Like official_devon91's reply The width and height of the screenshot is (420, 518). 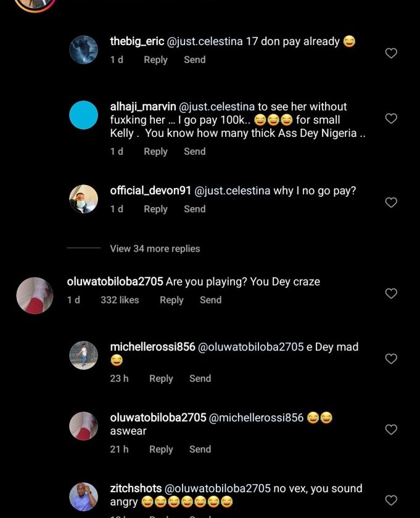tap(391, 202)
